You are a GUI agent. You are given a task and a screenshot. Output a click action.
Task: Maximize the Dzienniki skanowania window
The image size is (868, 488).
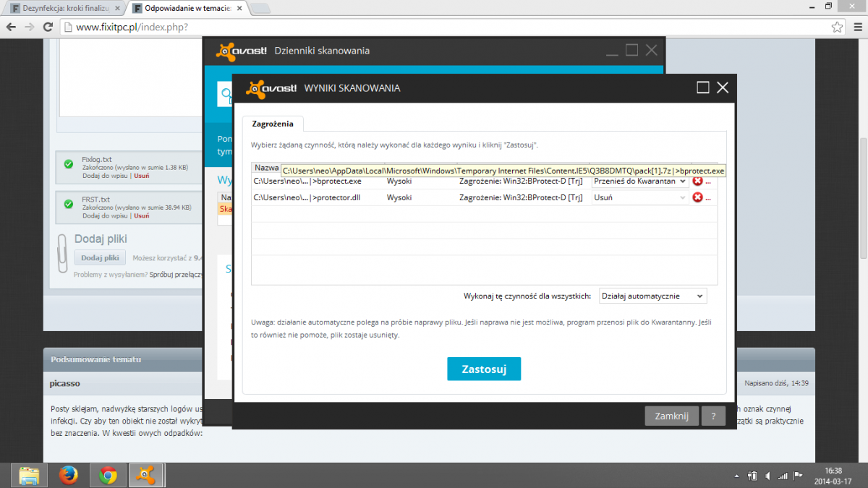point(631,51)
